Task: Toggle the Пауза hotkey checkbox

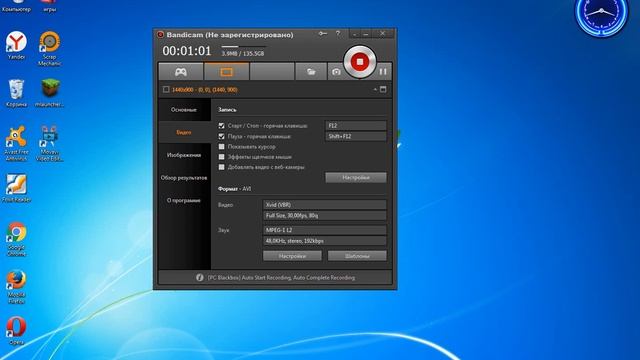Action: click(221, 136)
